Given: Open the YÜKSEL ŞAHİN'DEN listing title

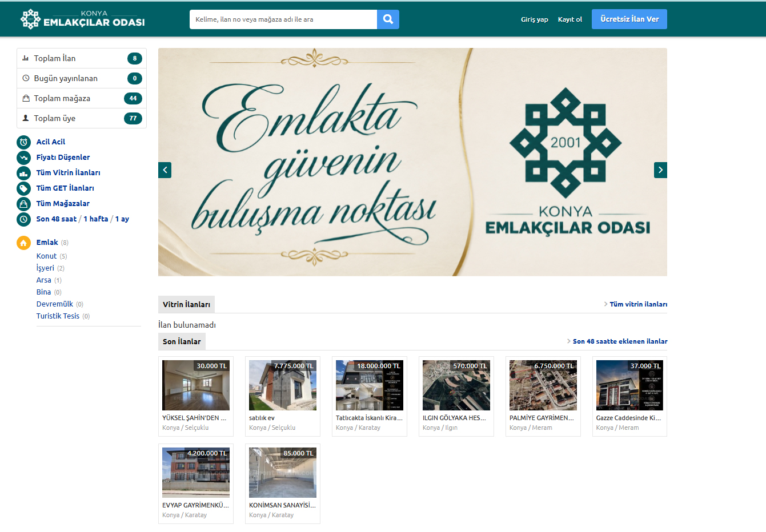Looking at the screenshot, I should [x=194, y=418].
